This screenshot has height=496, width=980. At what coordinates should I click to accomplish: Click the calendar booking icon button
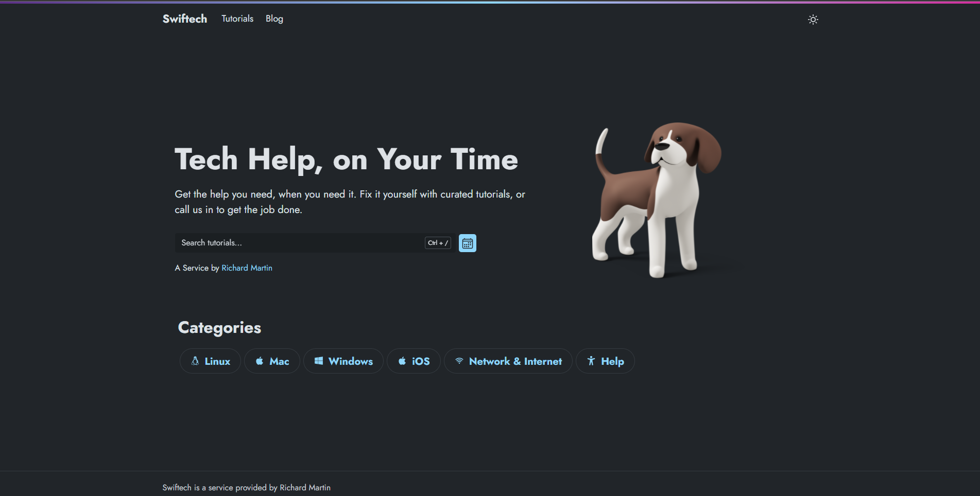(467, 243)
